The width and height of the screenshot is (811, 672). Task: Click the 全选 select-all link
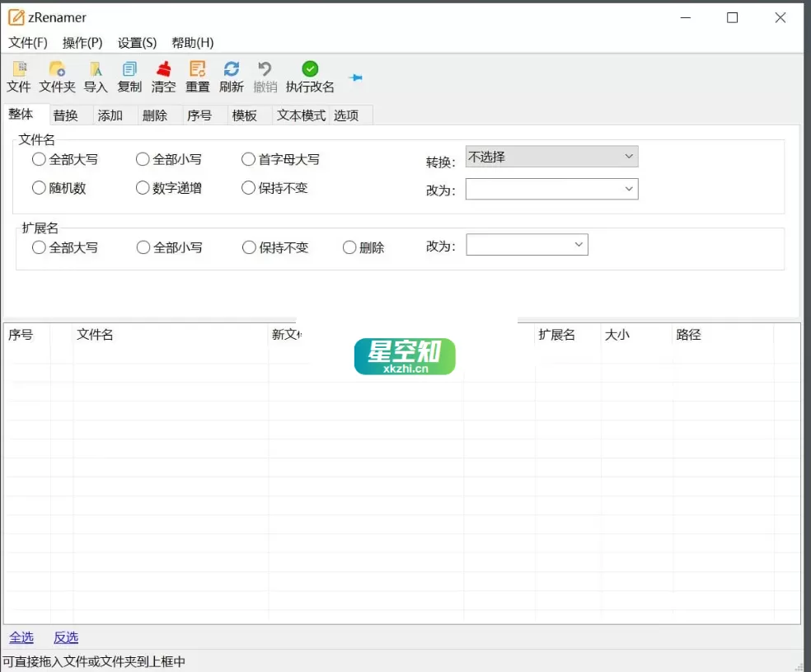(x=21, y=637)
